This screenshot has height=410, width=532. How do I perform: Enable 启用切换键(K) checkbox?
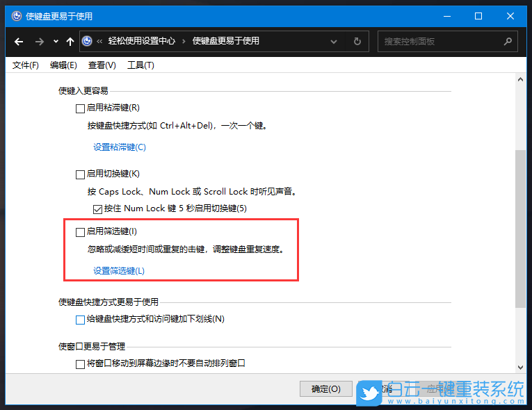tap(80, 174)
